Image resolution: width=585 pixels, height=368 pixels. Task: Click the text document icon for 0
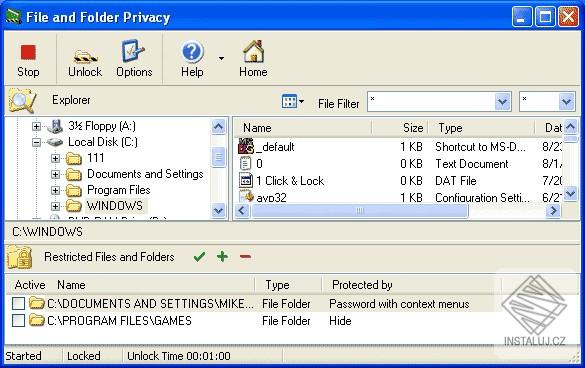pyautogui.click(x=245, y=163)
